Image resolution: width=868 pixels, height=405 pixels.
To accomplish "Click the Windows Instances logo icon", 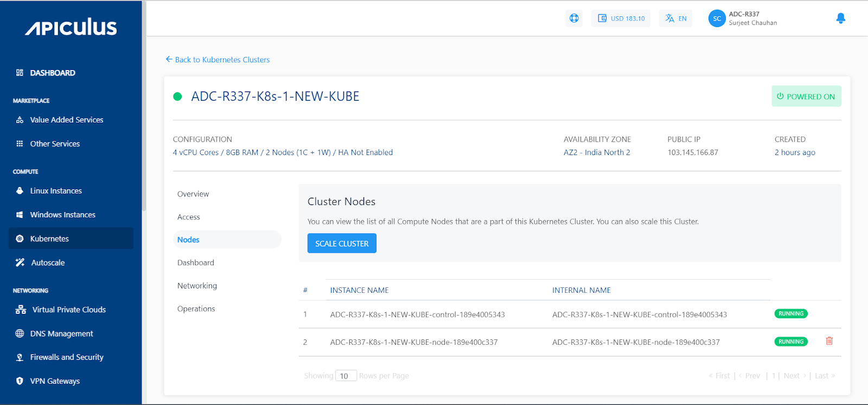I will point(20,215).
